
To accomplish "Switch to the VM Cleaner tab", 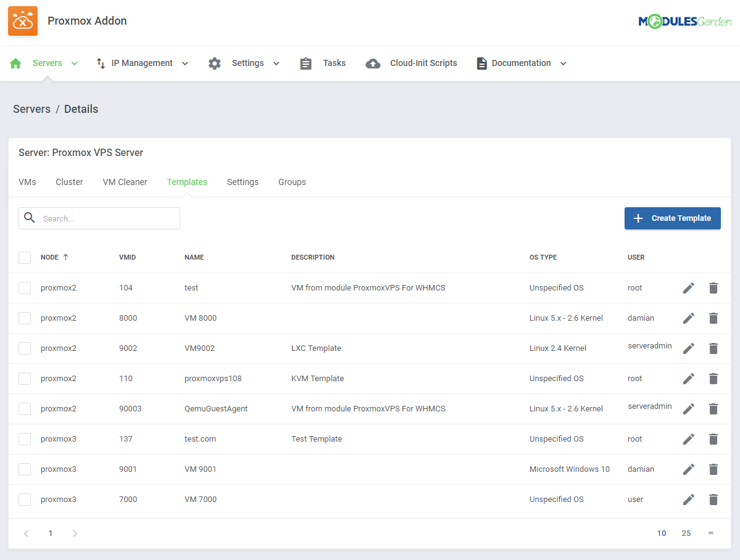I will (125, 182).
